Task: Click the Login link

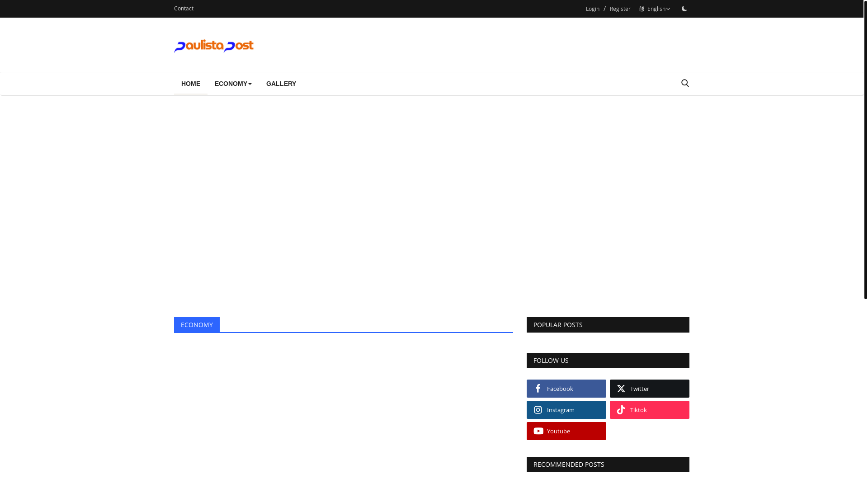Action: click(593, 9)
